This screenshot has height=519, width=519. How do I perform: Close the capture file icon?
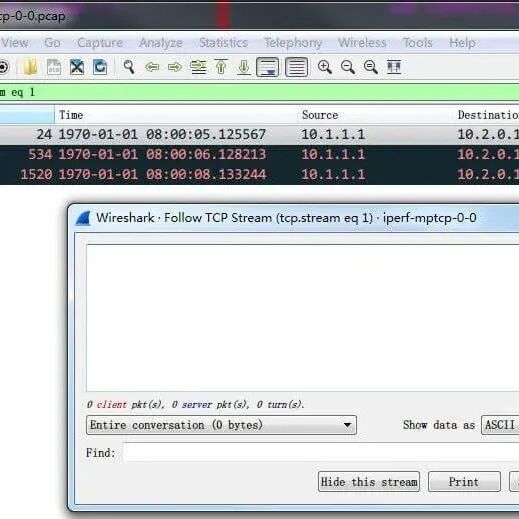pos(77,67)
